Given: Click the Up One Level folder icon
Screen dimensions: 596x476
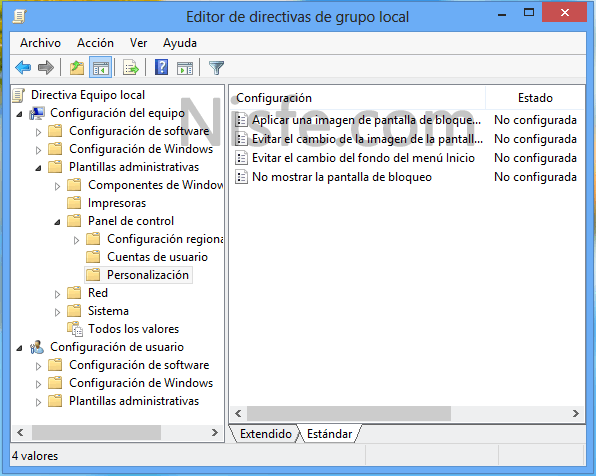Looking at the screenshot, I should point(77,68).
